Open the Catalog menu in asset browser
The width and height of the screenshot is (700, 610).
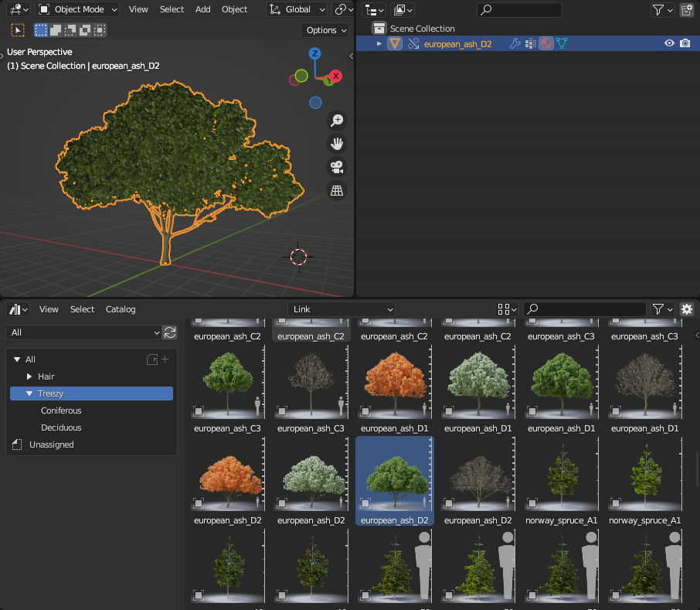click(x=121, y=309)
